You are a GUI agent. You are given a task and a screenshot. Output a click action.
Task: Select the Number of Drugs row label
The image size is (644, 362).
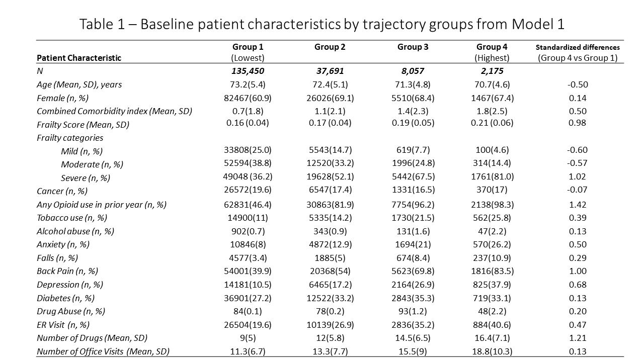pyautogui.click(x=92, y=338)
